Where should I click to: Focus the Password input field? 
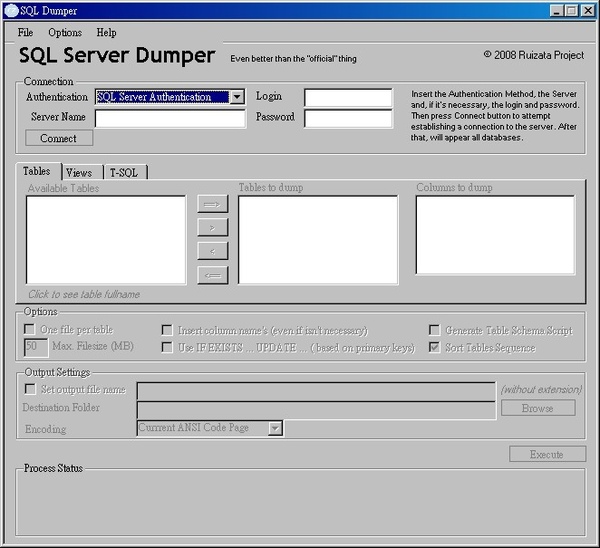pos(348,119)
